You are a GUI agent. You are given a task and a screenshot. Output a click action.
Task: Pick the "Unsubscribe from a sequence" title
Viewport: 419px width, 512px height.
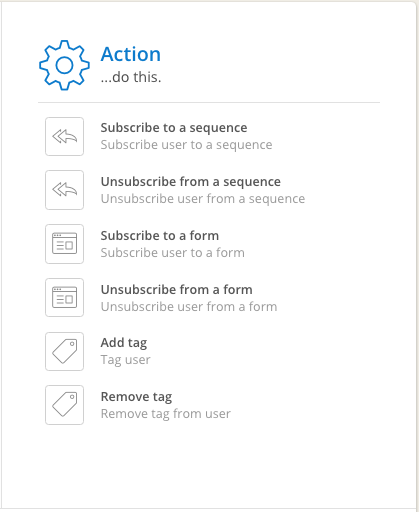(x=191, y=182)
